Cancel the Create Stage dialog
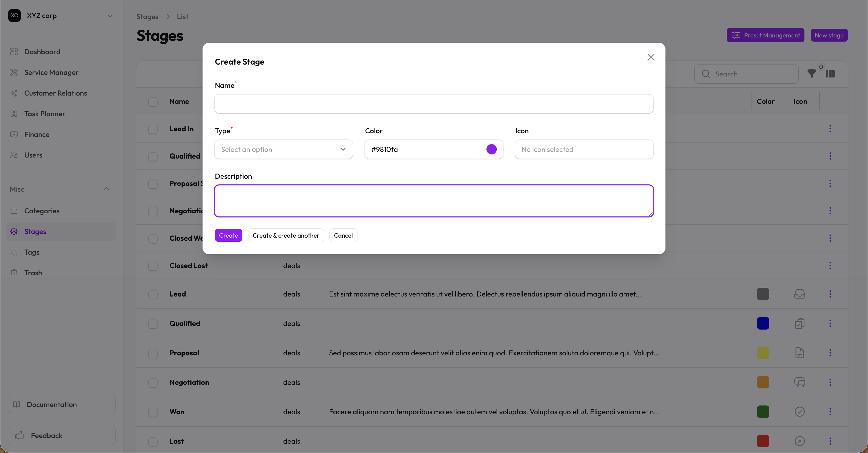Viewport: 868px width, 453px height. pyautogui.click(x=343, y=236)
